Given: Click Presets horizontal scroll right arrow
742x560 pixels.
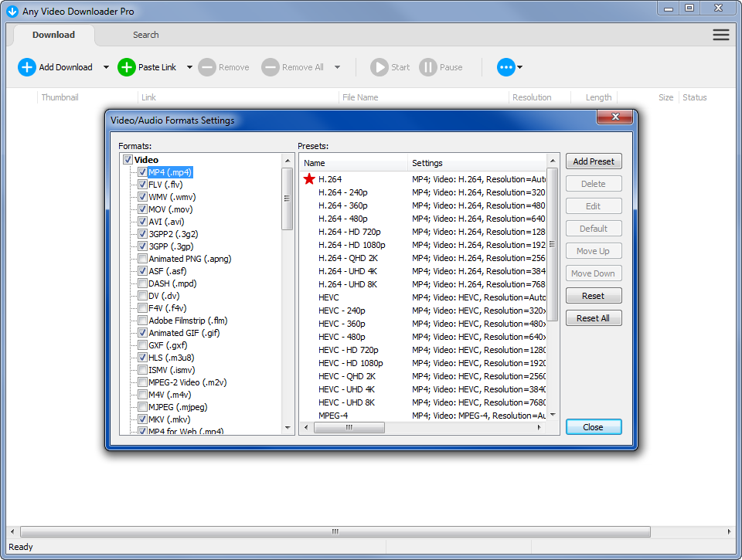Looking at the screenshot, I should pyautogui.click(x=539, y=428).
